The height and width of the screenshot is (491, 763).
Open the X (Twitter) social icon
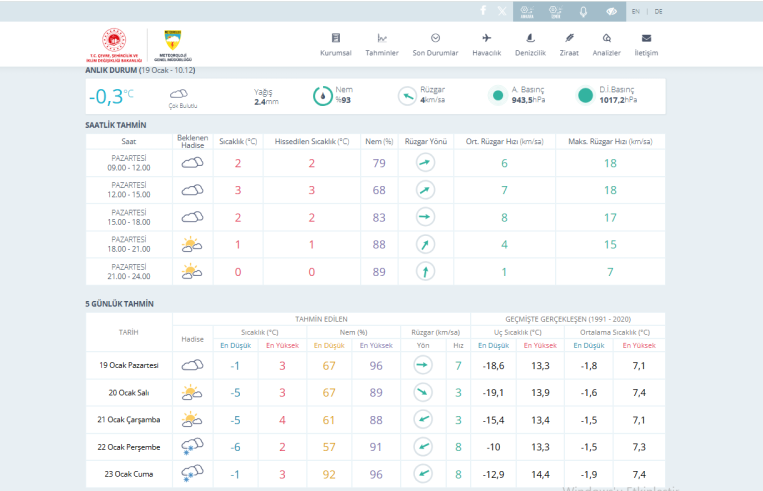[502, 11]
